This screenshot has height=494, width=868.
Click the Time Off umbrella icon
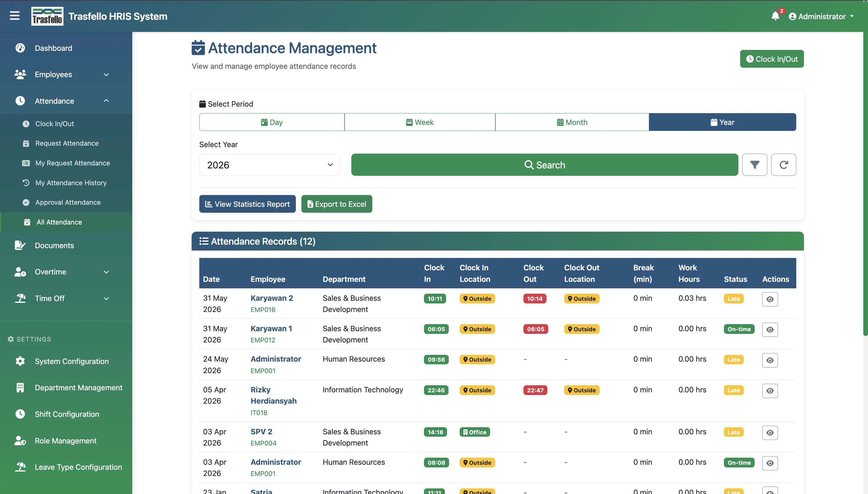point(20,299)
